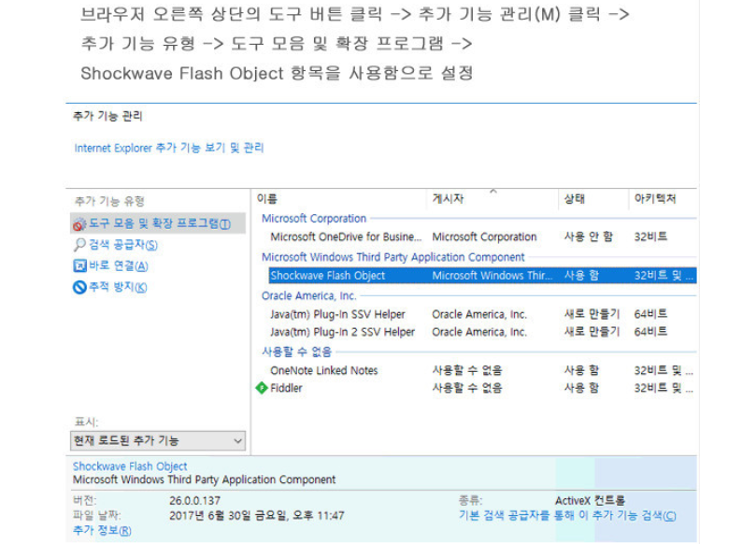The width and height of the screenshot is (756, 544).
Task: Select 추적 방지(K) add-on type
Action: [x=118, y=288]
